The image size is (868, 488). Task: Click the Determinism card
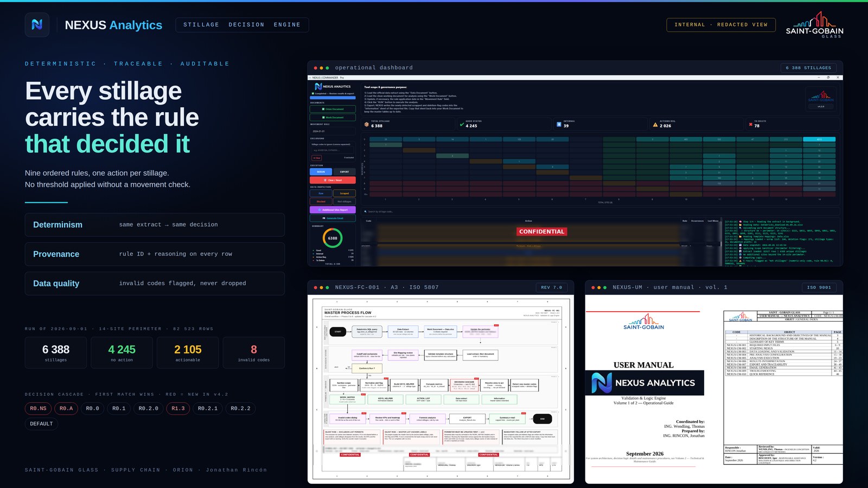coord(155,224)
